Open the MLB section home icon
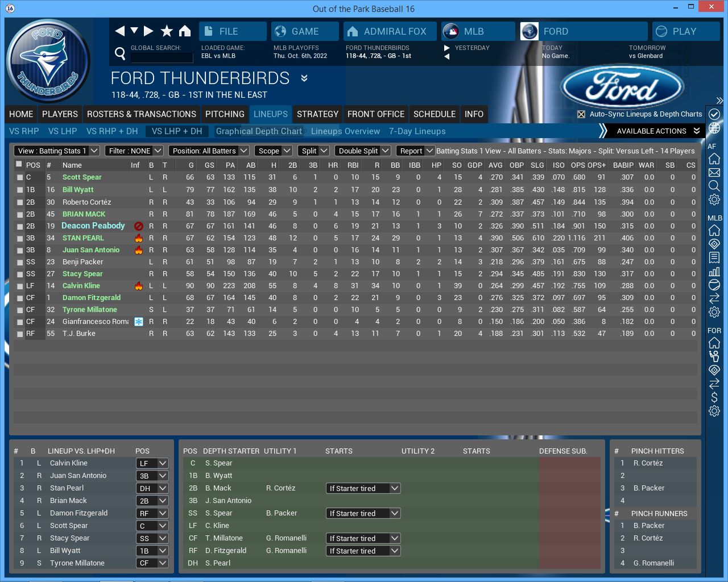728x582 pixels. point(714,230)
